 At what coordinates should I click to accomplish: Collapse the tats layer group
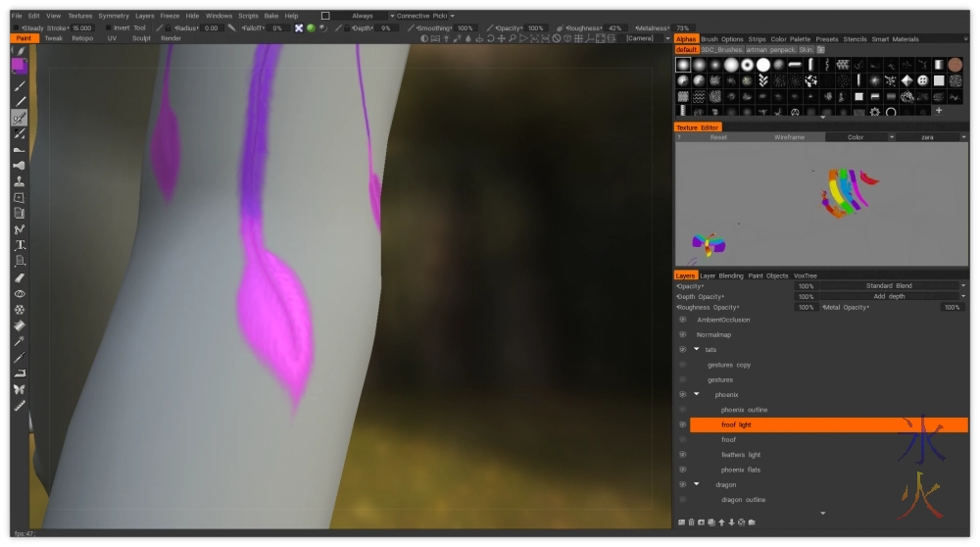coord(697,349)
